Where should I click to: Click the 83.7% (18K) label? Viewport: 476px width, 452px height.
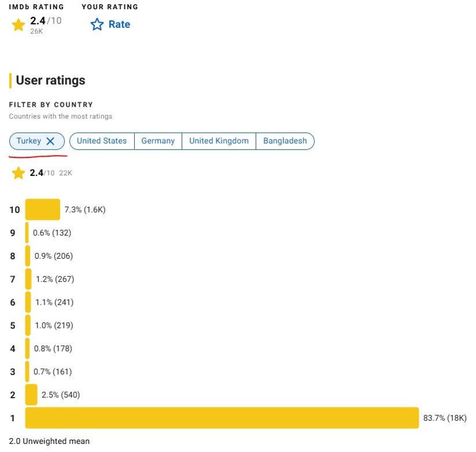pos(445,418)
